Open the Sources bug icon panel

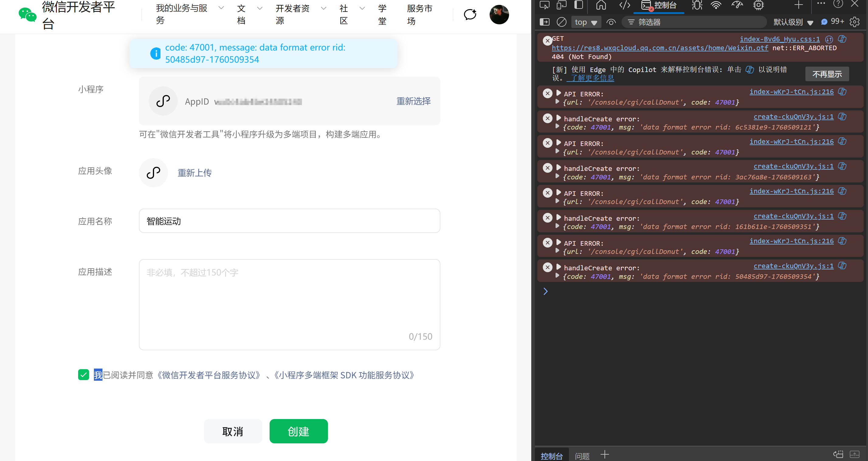coord(697,5)
